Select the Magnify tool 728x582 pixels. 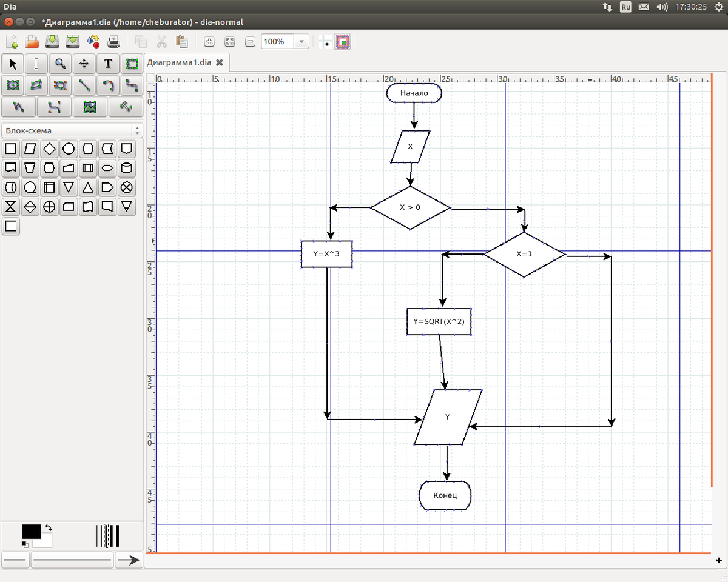pyautogui.click(x=60, y=64)
